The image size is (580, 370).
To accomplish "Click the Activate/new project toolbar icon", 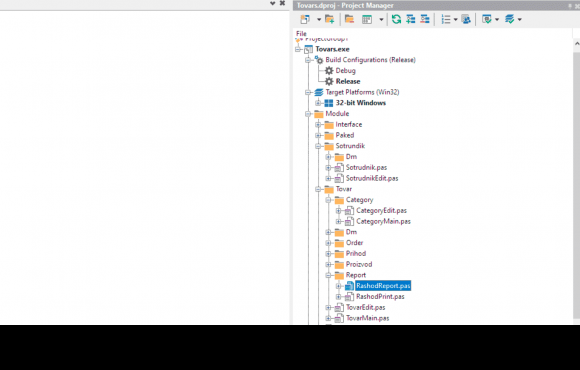I will coord(305,19).
